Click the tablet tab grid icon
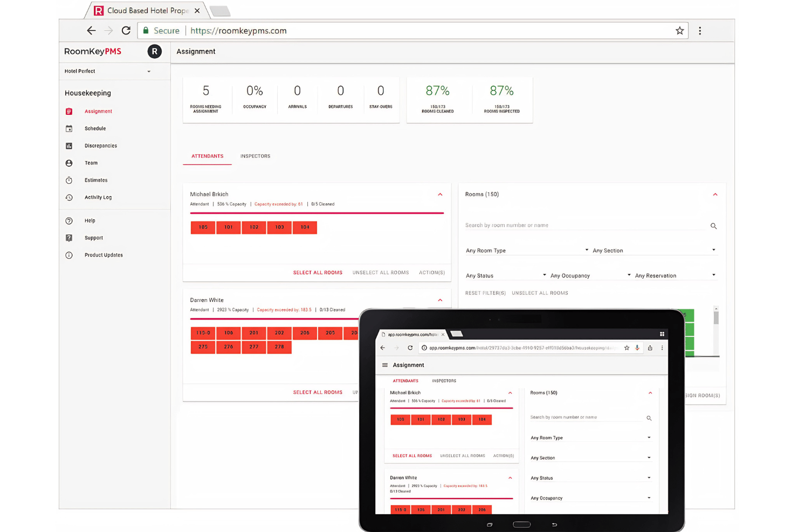The image size is (798, 532). click(x=662, y=334)
